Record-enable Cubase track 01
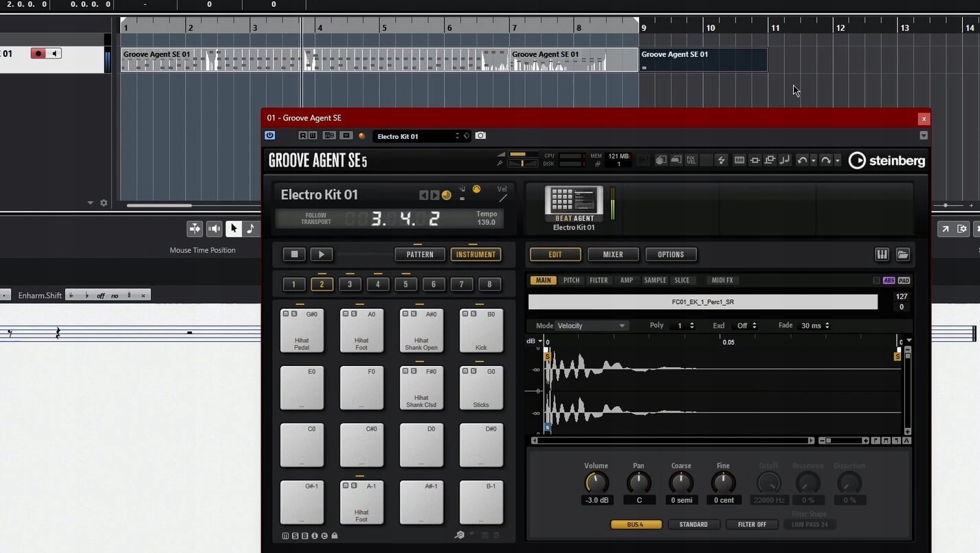This screenshot has width=980, height=553. coord(38,54)
